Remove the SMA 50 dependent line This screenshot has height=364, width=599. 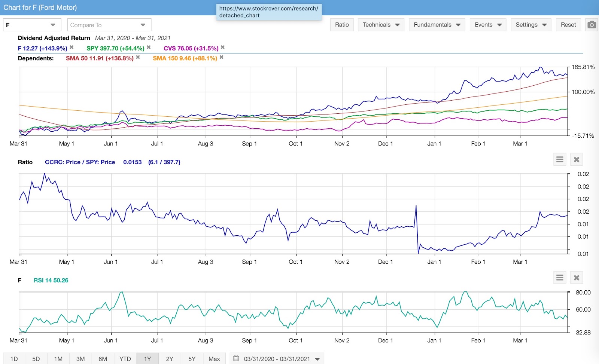pos(138,57)
